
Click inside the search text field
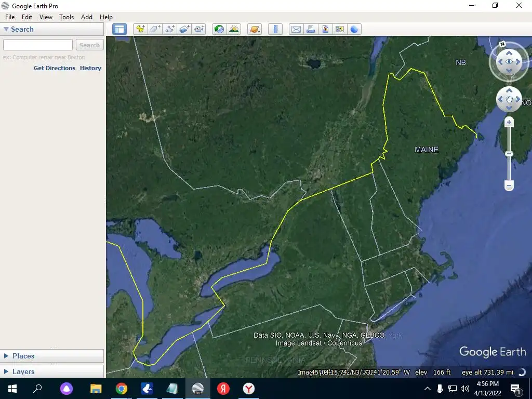[37, 45]
